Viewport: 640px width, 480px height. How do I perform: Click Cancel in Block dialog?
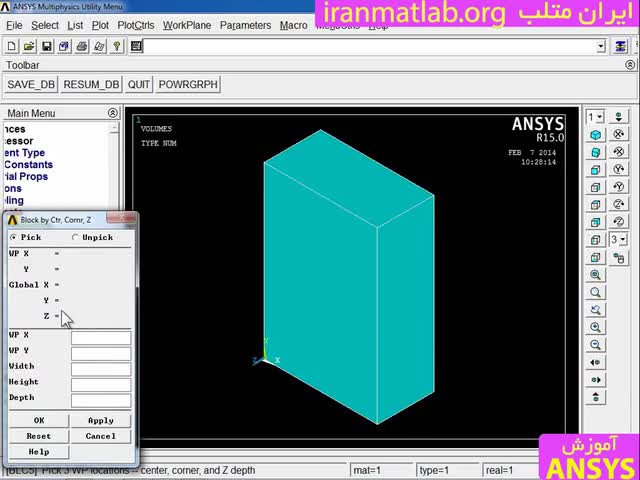[101, 436]
